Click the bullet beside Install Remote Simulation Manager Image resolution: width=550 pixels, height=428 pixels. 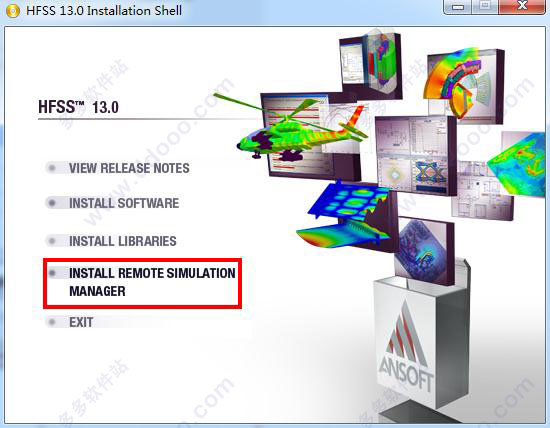pos(52,273)
